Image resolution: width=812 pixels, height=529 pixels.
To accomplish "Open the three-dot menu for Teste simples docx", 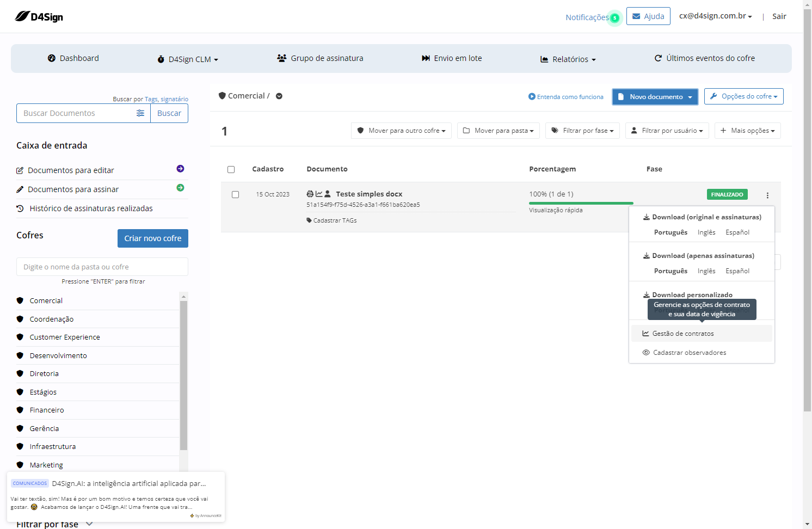I will [767, 195].
